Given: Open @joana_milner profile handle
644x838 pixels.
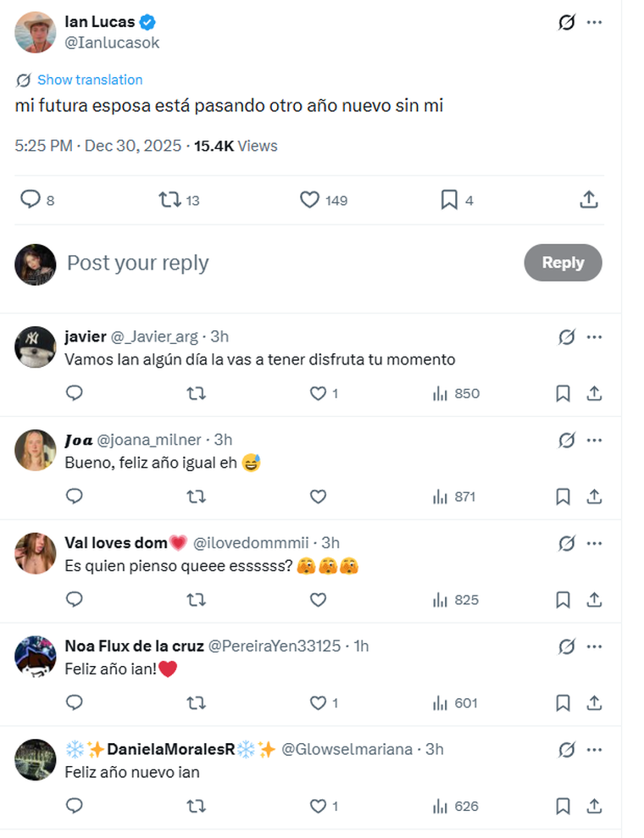Looking at the screenshot, I should pyautogui.click(x=149, y=440).
